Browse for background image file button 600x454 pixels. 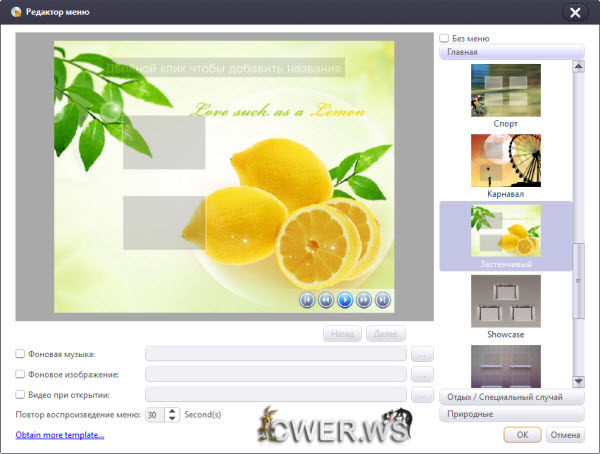[422, 374]
